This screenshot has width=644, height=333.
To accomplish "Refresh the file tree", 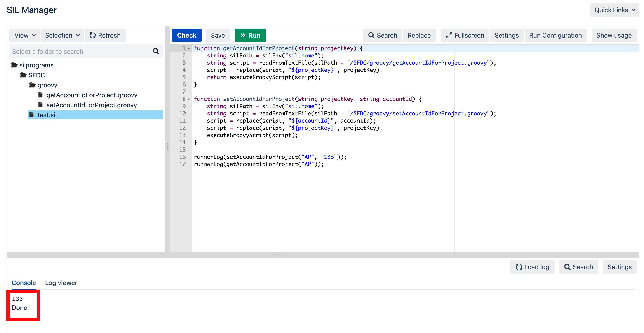I will 105,35.
